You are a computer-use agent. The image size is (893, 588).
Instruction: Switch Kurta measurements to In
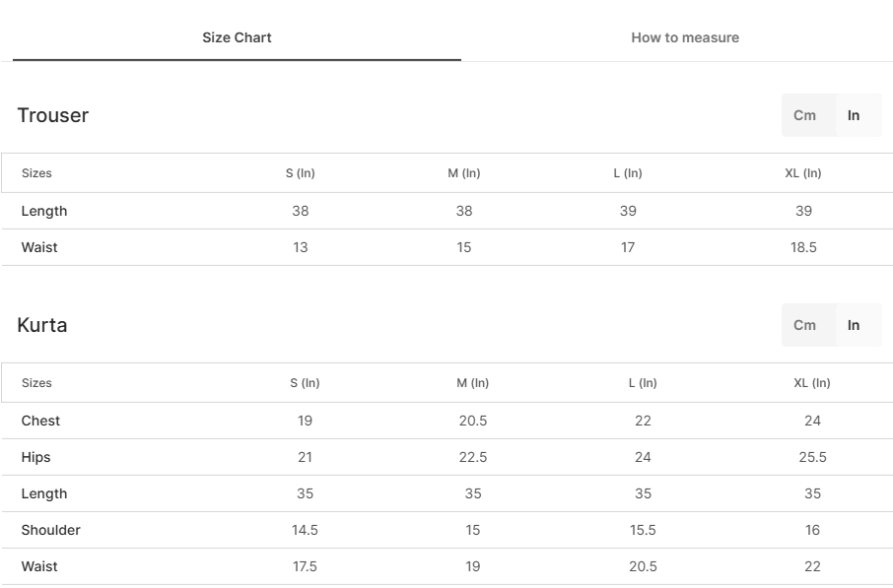tap(854, 325)
